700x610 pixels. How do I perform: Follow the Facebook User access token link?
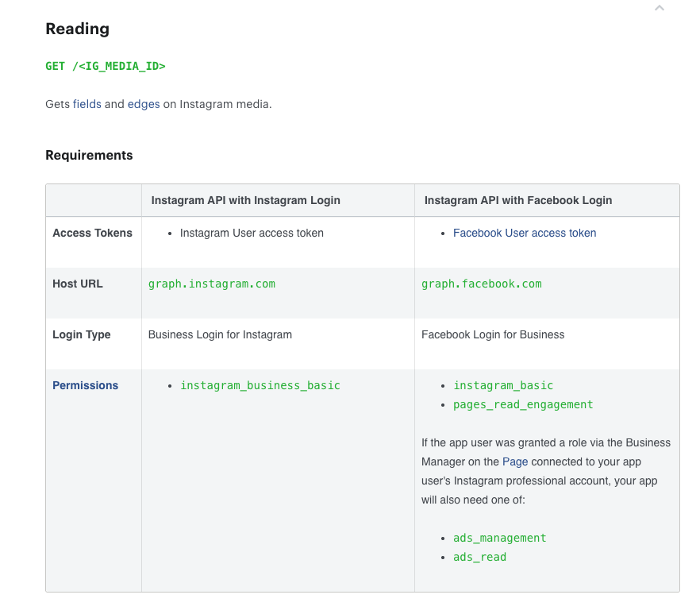click(525, 233)
